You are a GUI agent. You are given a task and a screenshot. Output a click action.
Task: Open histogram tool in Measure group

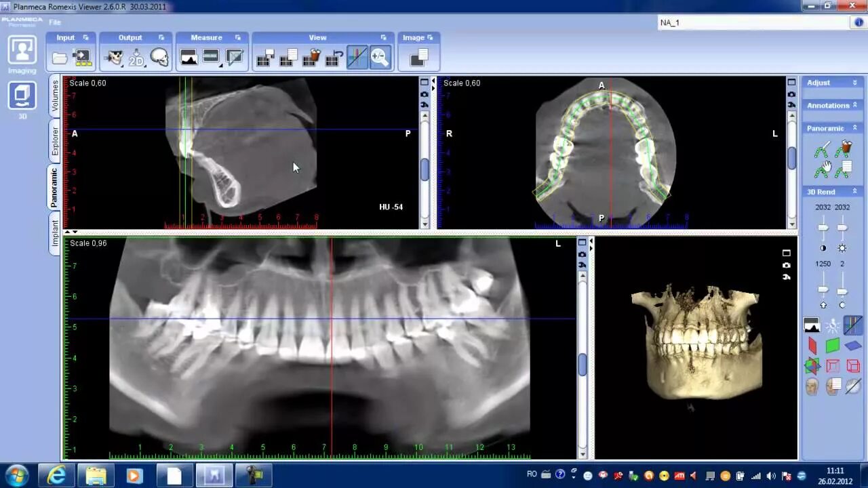tap(189, 58)
